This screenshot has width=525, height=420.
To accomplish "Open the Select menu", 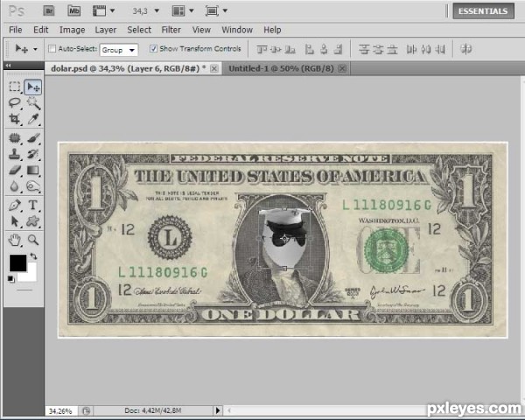I will coord(139,30).
